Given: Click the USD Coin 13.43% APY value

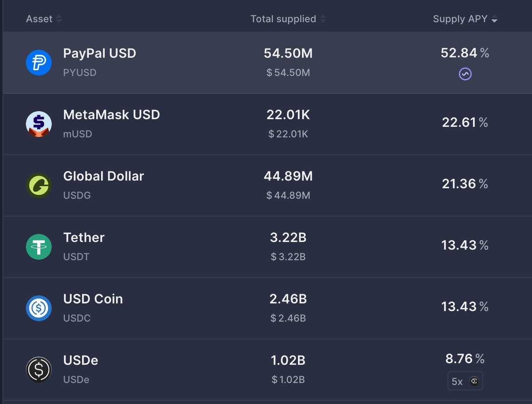Looking at the screenshot, I should 465,307.
